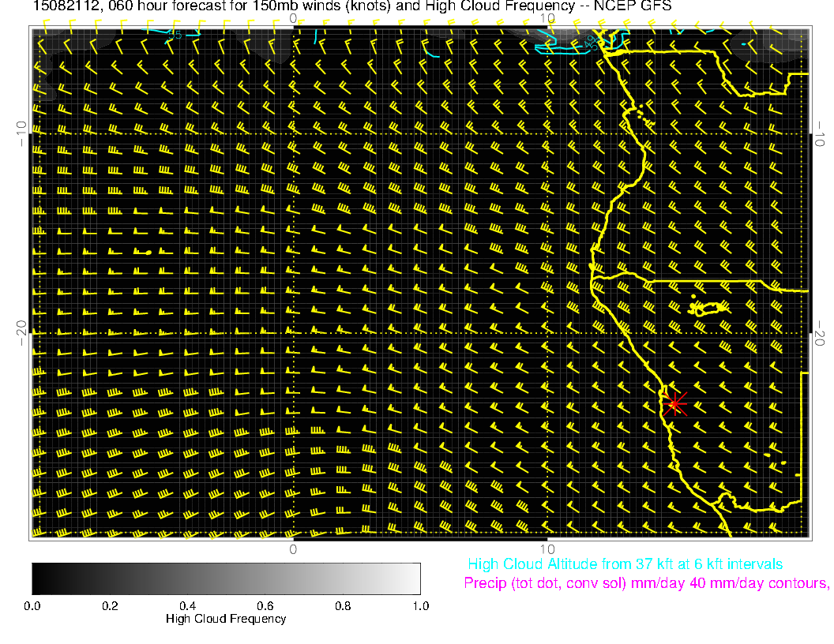Click the cyan contour label near the top-left

point(175,35)
